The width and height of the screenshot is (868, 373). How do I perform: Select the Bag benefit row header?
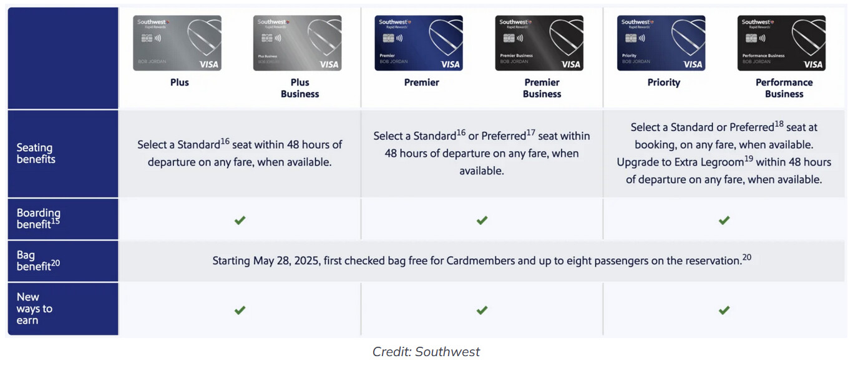tap(39, 261)
